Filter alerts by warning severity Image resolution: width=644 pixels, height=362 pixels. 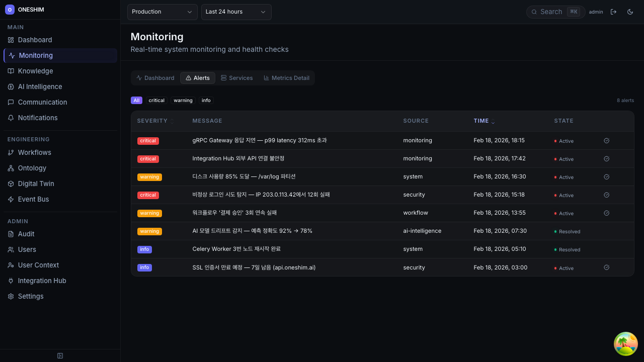tap(183, 101)
